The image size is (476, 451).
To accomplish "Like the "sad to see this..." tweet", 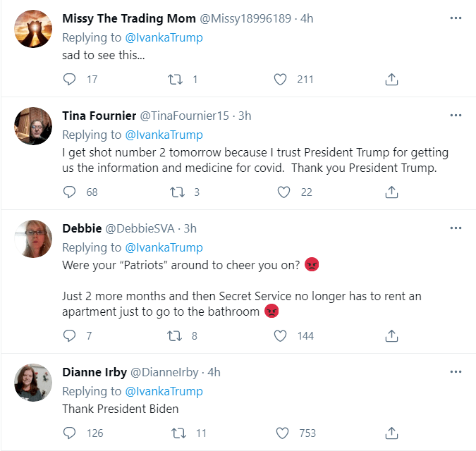I will click(280, 80).
